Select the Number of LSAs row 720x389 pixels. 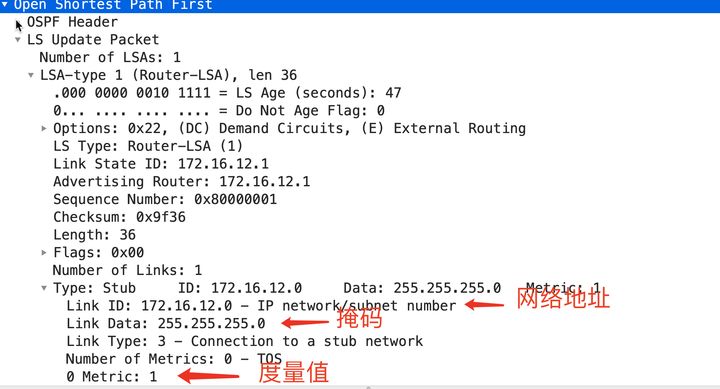click(110, 57)
